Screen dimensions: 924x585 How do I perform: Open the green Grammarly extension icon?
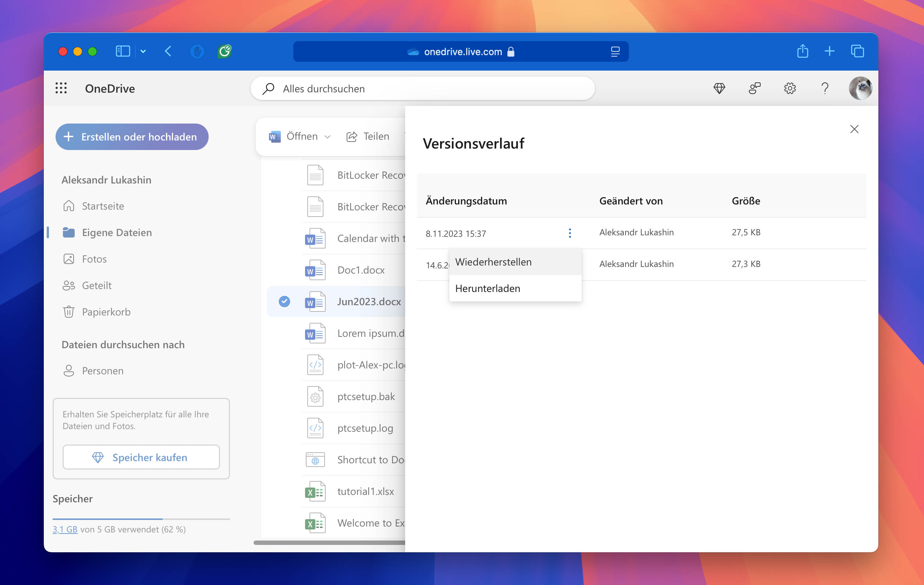tap(224, 51)
